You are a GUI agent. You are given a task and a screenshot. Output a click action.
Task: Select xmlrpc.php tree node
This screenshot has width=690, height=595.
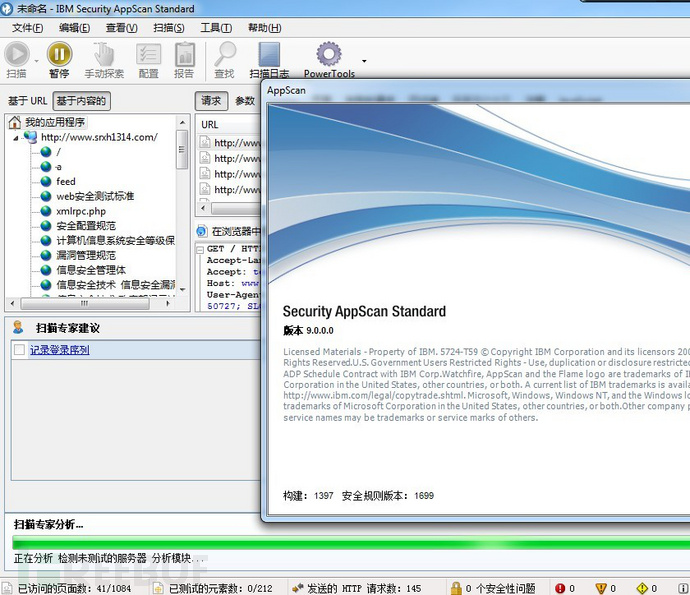point(81,211)
